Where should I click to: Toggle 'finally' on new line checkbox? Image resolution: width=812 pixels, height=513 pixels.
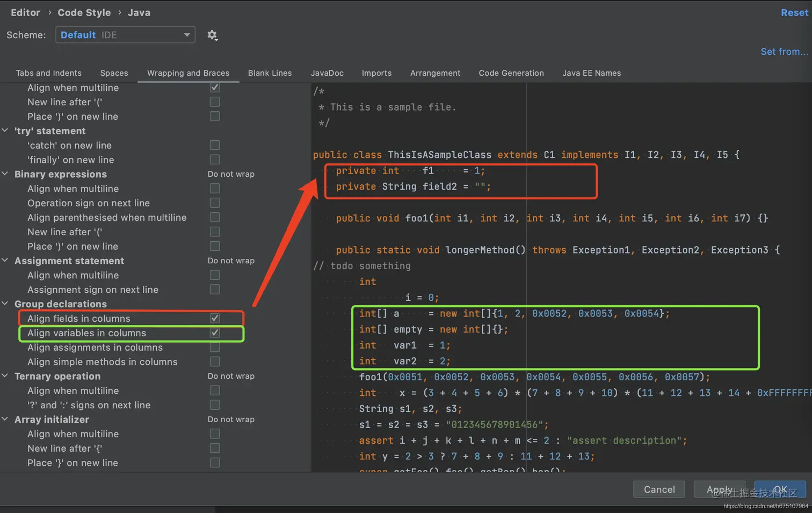(215, 160)
